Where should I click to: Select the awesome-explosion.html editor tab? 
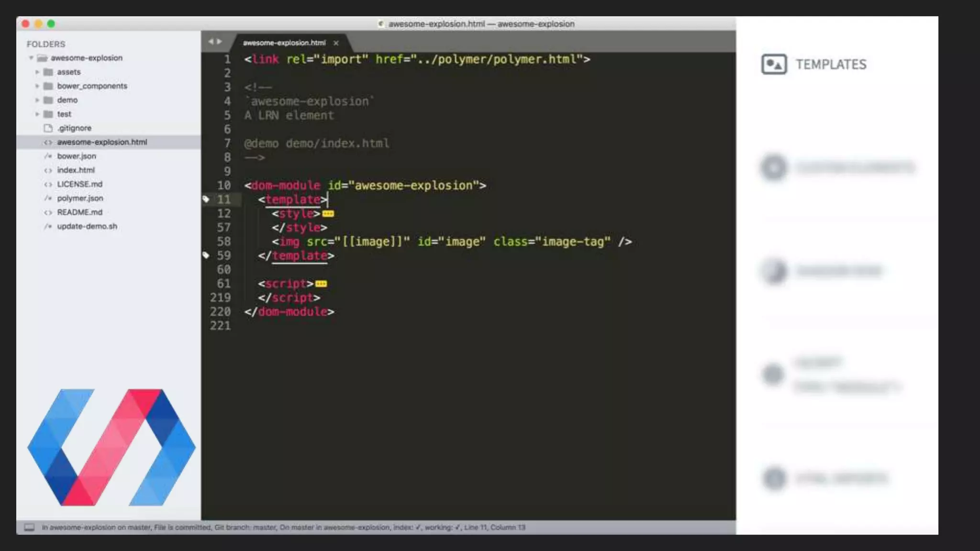pyautogui.click(x=284, y=43)
